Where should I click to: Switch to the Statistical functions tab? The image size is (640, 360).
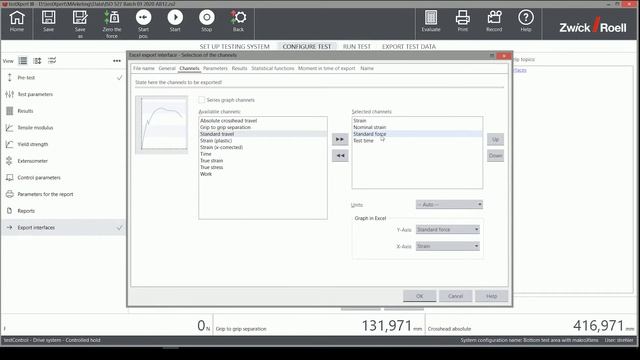[x=273, y=68]
